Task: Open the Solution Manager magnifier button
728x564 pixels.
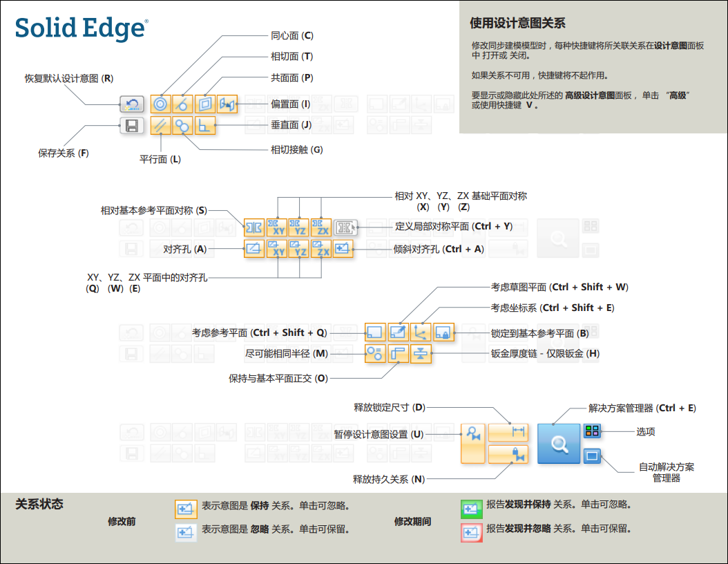Action: click(559, 443)
